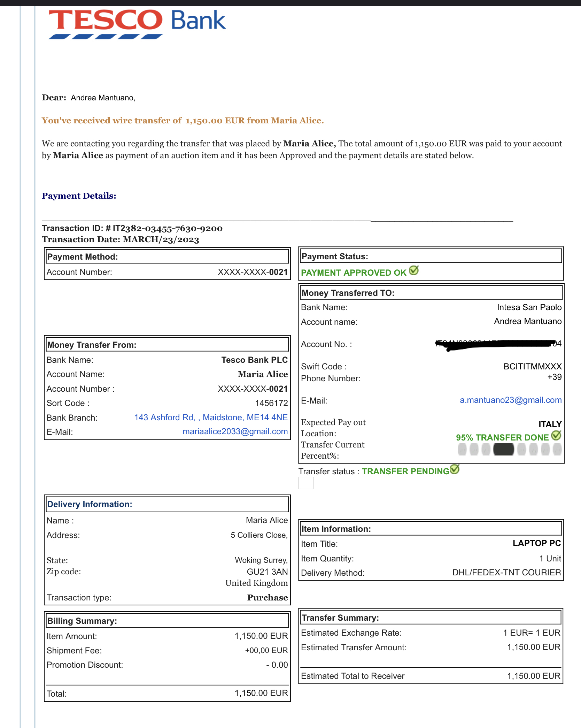
Task: Select the Transaction ID IT2382-03455-7630-9200
Action: click(x=168, y=229)
